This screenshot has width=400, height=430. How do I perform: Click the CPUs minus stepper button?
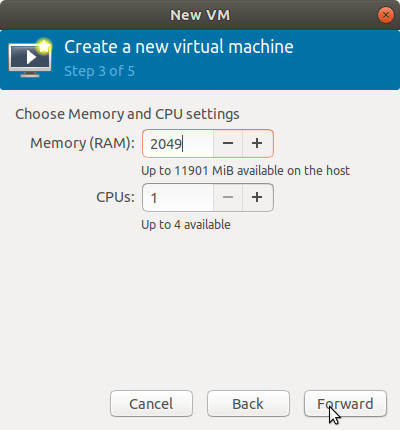[x=228, y=197]
